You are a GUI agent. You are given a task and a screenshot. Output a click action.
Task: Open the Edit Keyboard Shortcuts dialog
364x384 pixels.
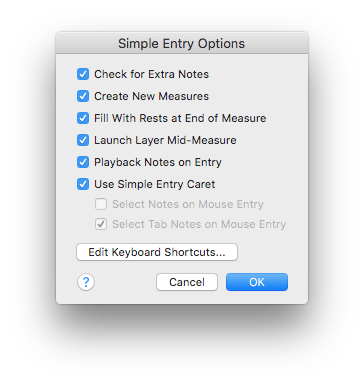(157, 252)
